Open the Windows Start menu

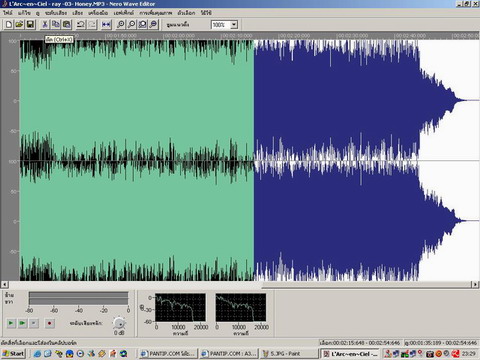tap(13, 354)
